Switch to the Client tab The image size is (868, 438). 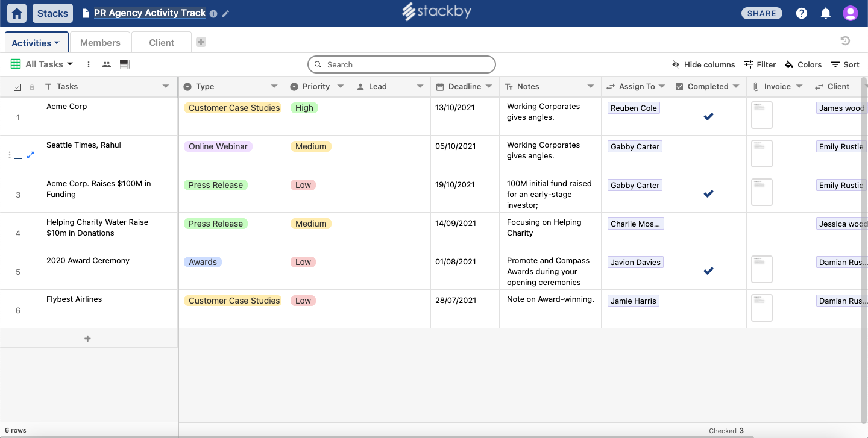(x=162, y=43)
